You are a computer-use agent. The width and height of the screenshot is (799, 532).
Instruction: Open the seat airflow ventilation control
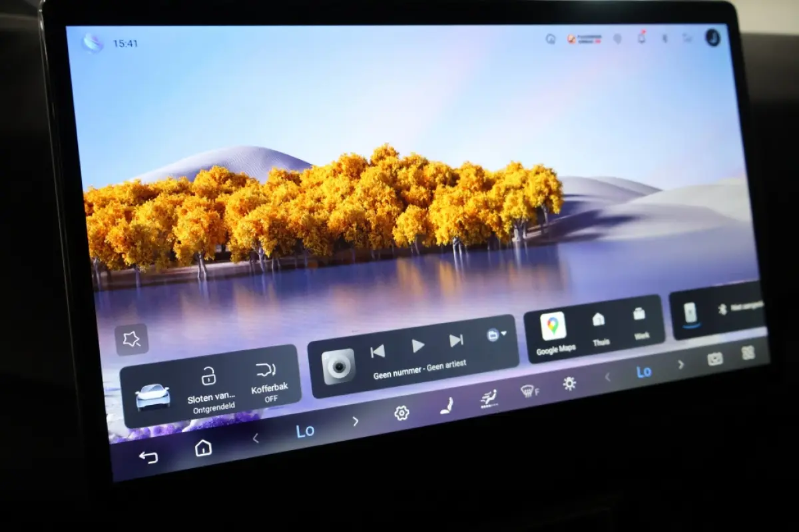[489, 399]
